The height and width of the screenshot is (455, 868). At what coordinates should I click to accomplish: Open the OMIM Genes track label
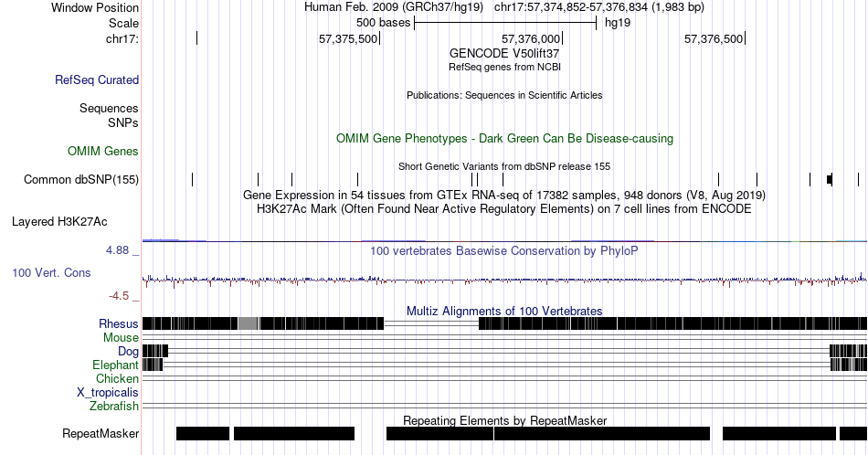103,151
